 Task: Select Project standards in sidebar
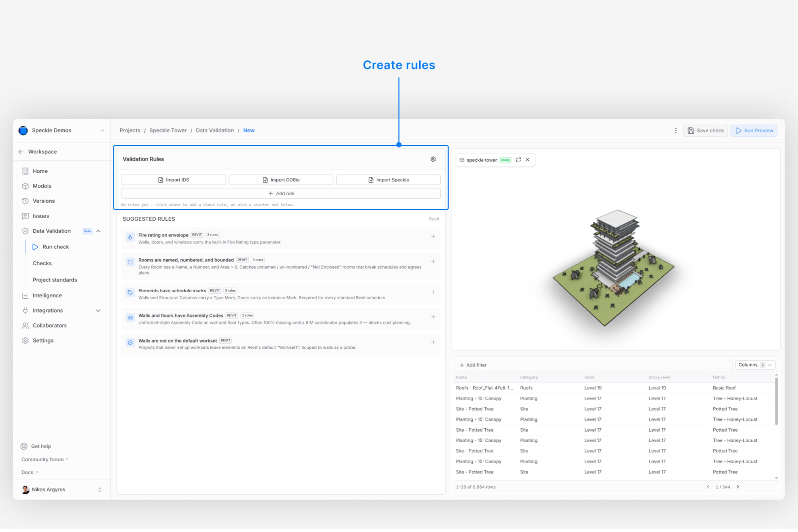[x=55, y=280]
